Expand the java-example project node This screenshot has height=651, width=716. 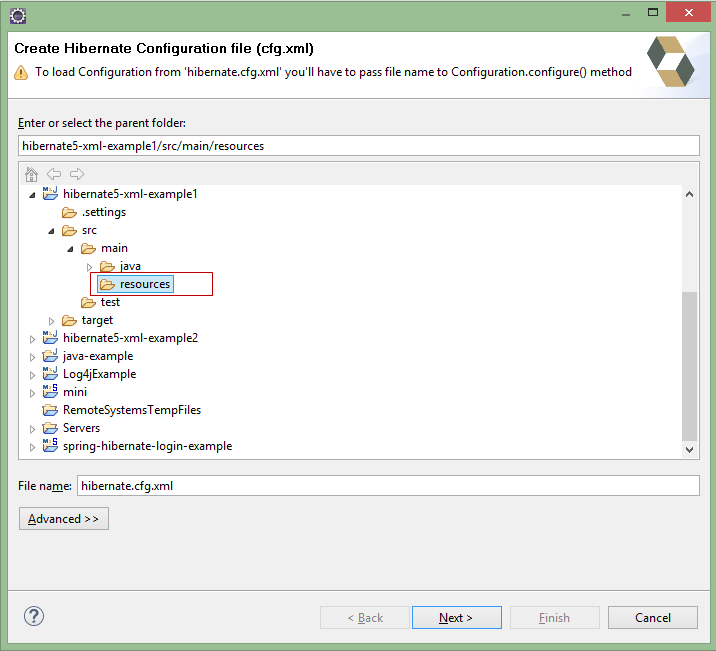(32, 357)
